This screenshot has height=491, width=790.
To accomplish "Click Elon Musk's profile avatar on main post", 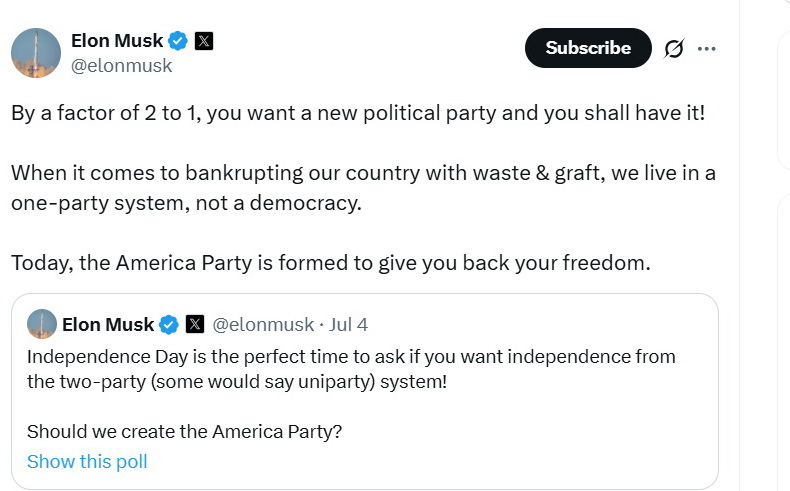I will tap(36, 53).
